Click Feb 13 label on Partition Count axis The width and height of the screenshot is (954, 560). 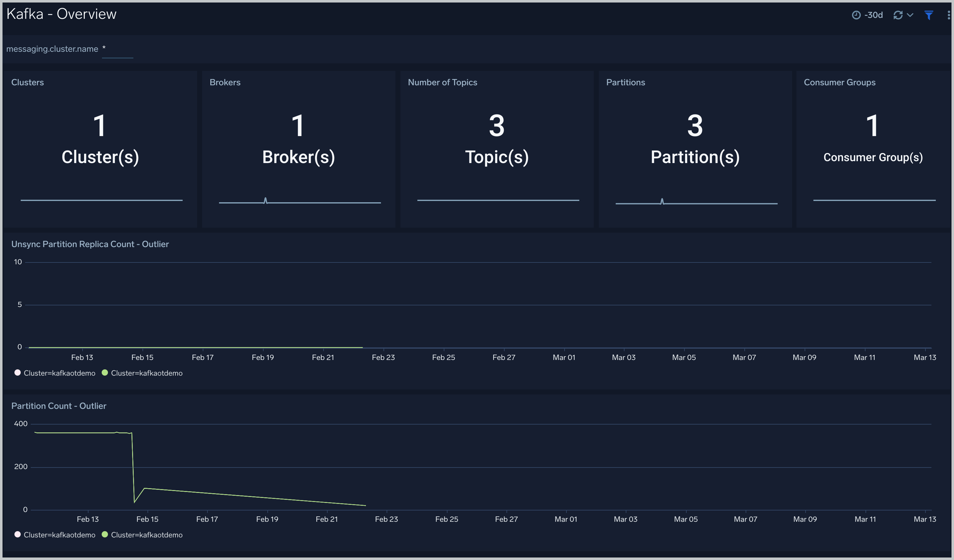88,520
